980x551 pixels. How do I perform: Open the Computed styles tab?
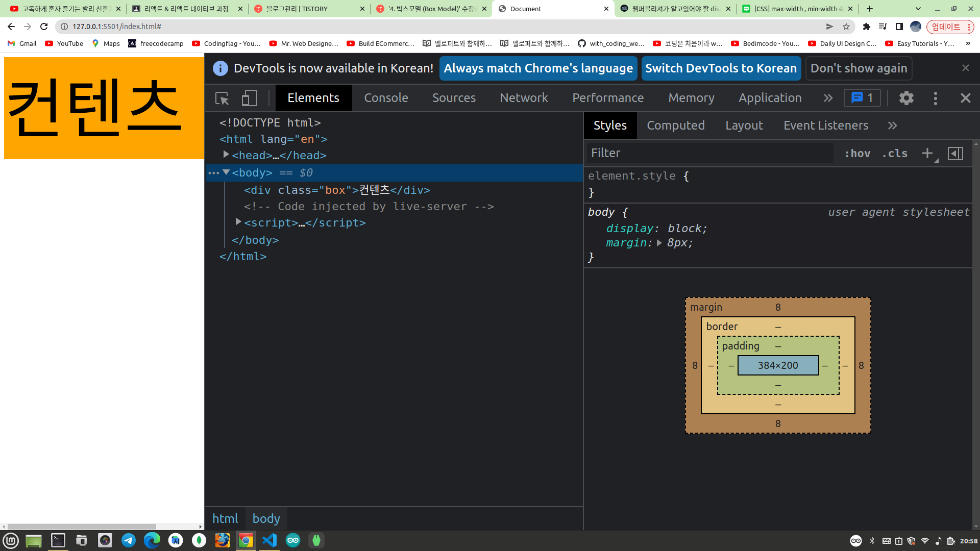coord(675,126)
